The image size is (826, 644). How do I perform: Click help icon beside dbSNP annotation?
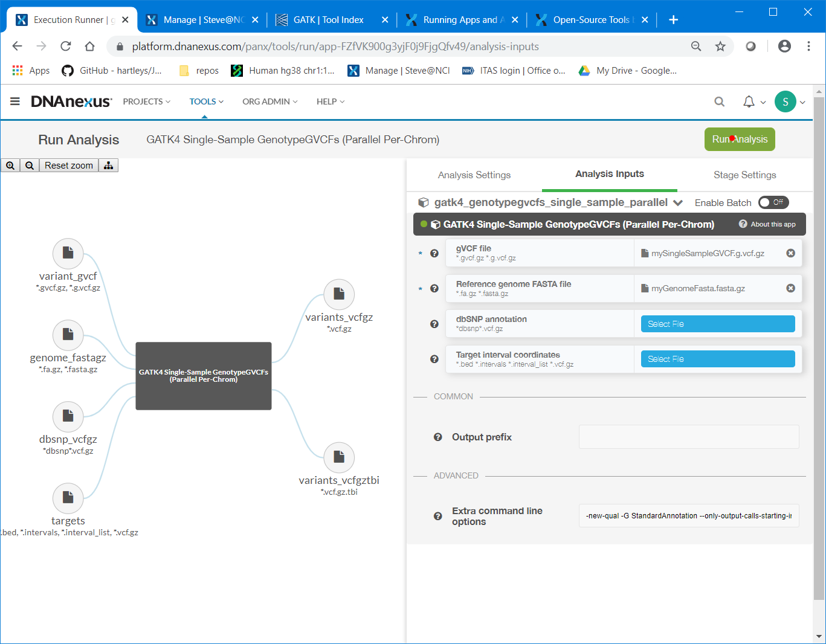pos(434,324)
